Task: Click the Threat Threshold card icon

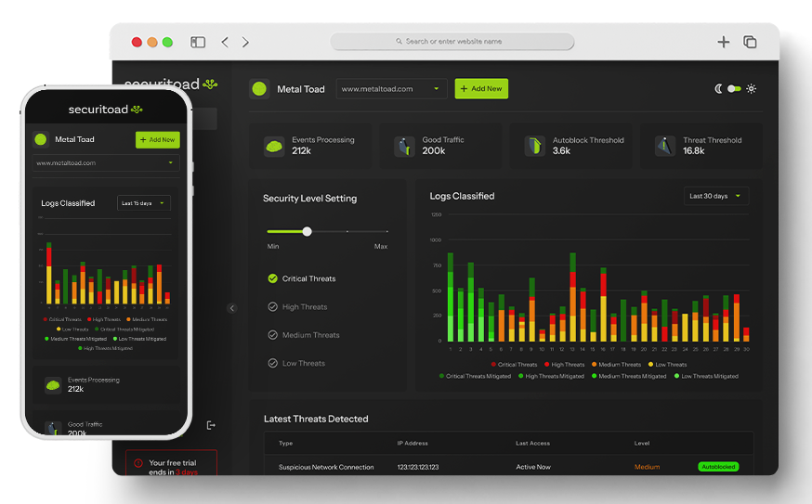Action: coord(665,146)
